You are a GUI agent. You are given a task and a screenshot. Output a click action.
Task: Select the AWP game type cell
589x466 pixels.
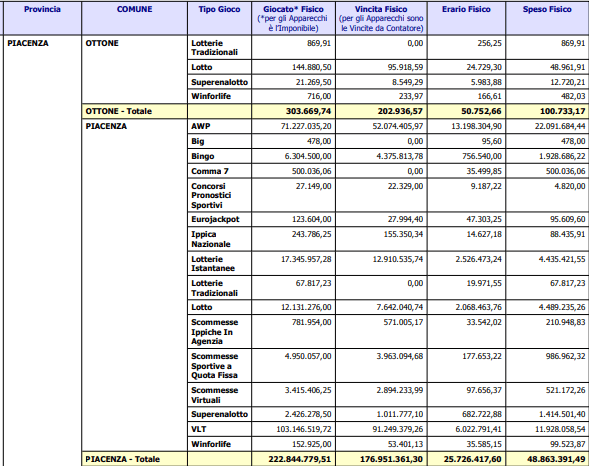point(219,127)
